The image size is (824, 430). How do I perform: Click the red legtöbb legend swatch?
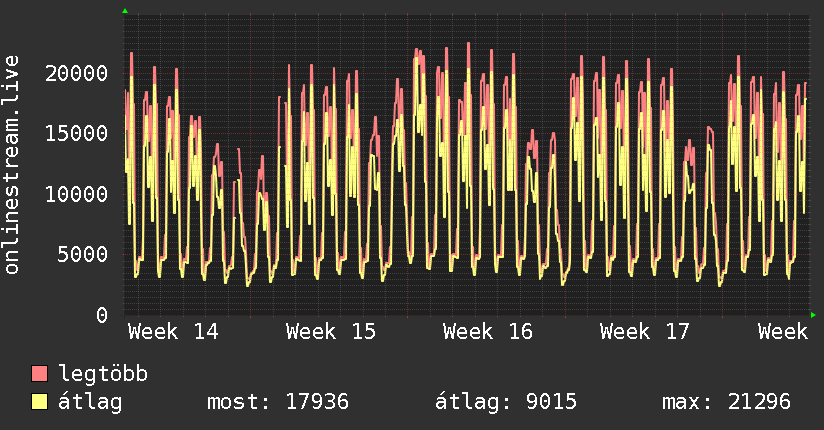40,374
